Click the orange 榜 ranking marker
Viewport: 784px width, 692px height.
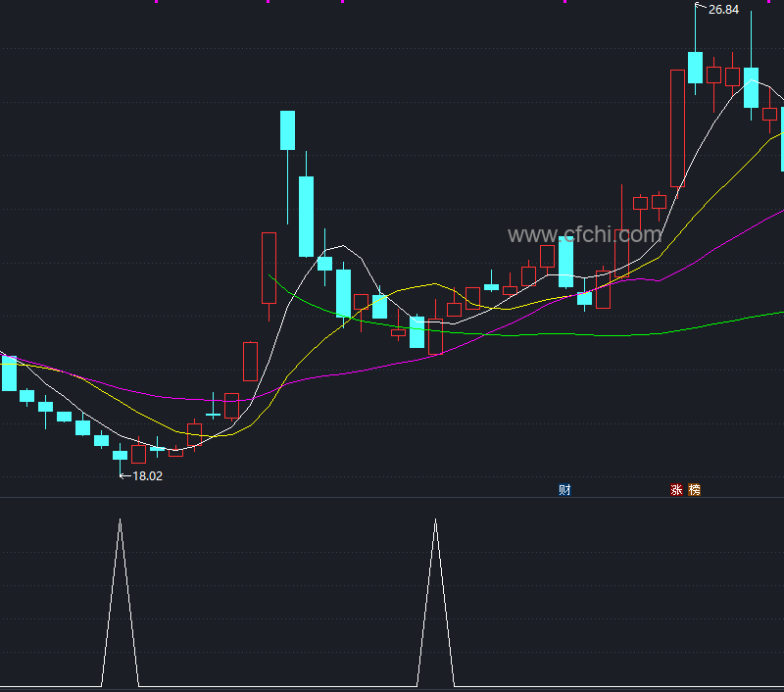click(695, 489)
